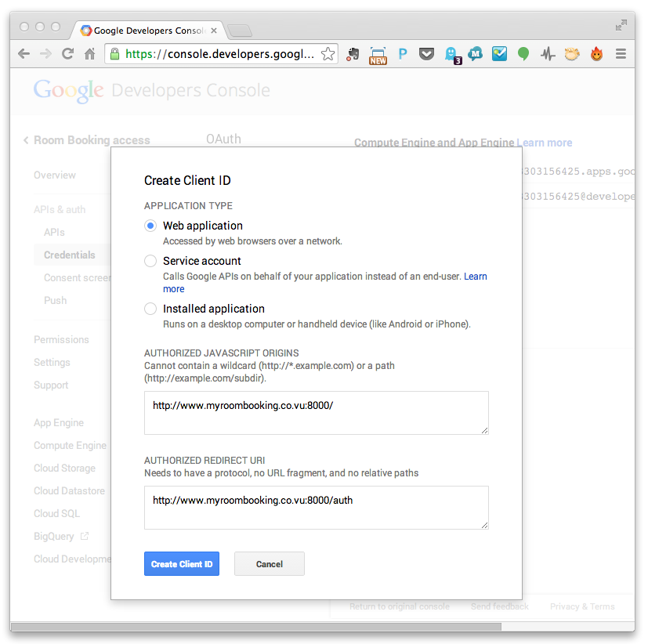Go to browser home page

pos(89,54)
